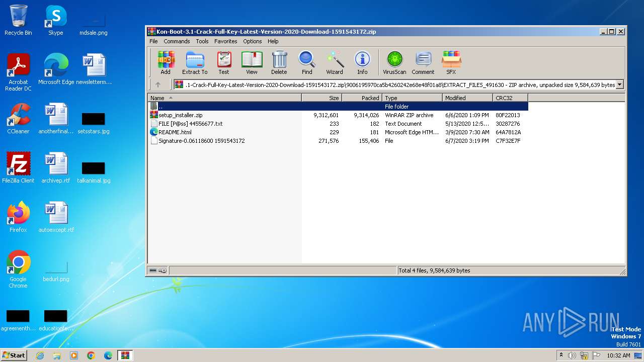Click the SFX toolbar icon
The width and height of the screenshot is (644, 362).
pos(451,62)
